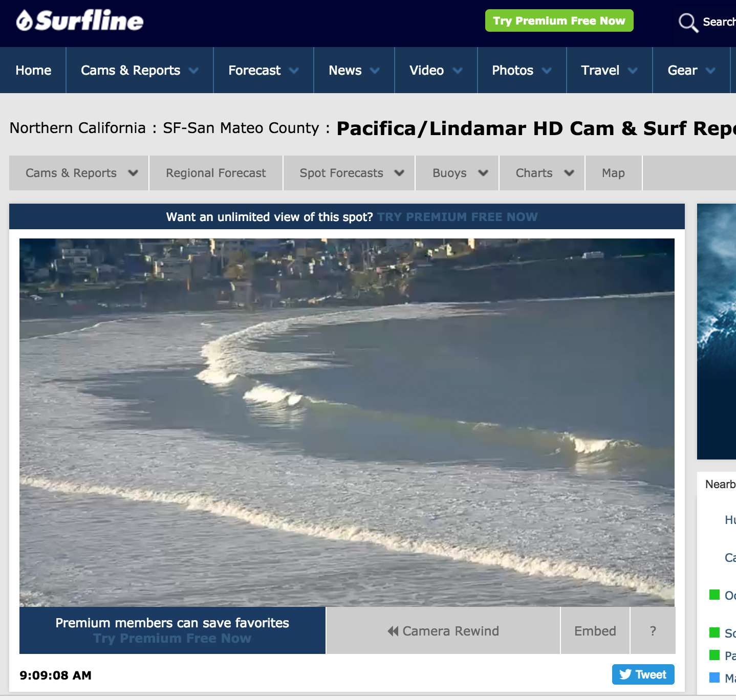
Task: Expand the Video navigation menu
Action: [x=436, y=70]
